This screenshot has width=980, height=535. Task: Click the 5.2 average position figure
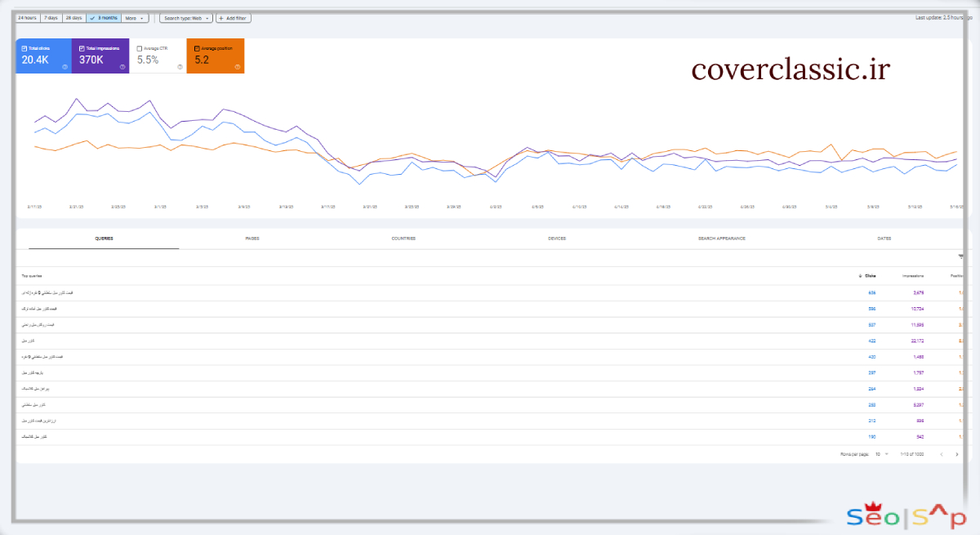click(x=202, y=60)
